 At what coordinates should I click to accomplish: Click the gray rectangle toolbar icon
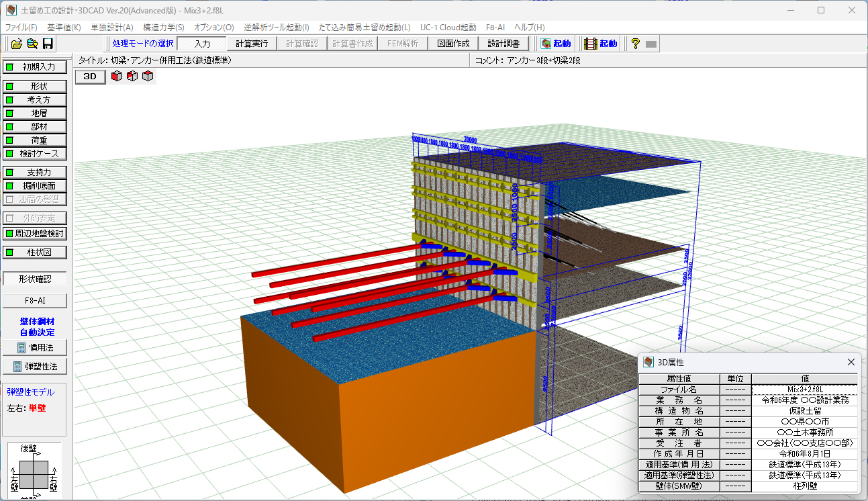(x=650, y=44)
